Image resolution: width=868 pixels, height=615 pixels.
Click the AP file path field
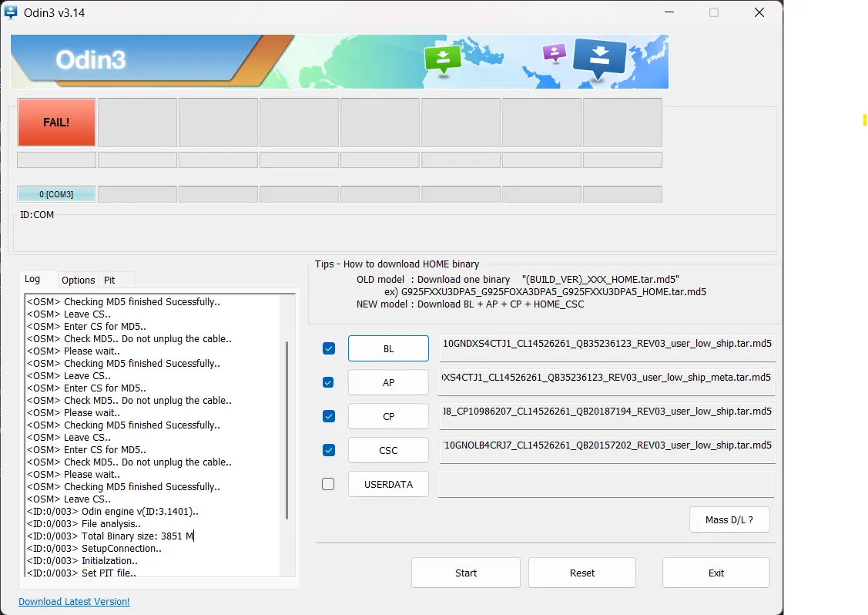[607, 381]
